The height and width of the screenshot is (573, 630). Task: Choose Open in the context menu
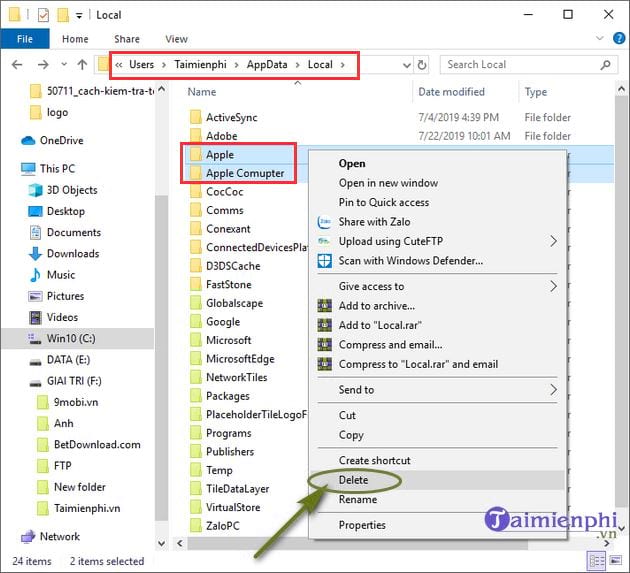[x=352, y=164]
